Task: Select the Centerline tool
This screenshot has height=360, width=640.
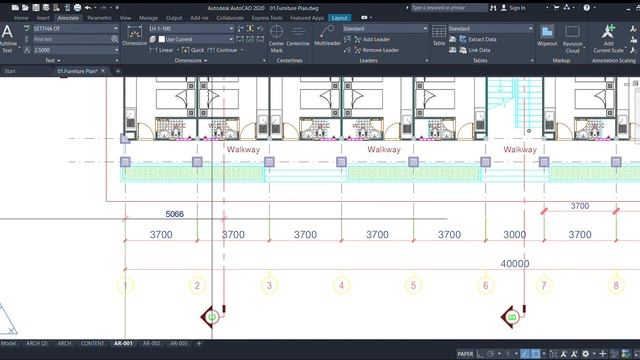Action: click(x=298, y=36)
